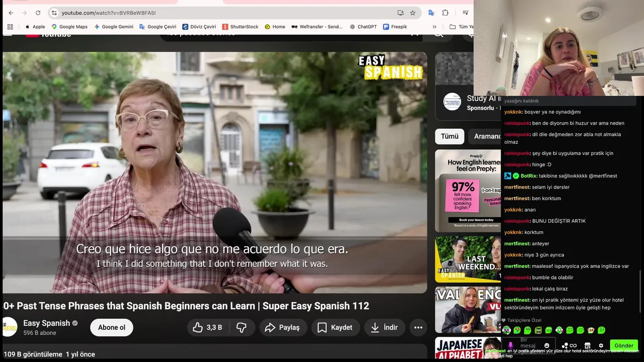644x362 pixels.
Task: Open the media control icon in toolbar
Action: tap(465, 13)
